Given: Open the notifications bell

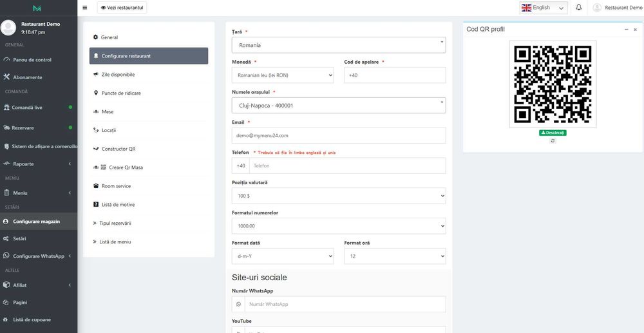Looking at the screenshot, I should tap(579, 8).
